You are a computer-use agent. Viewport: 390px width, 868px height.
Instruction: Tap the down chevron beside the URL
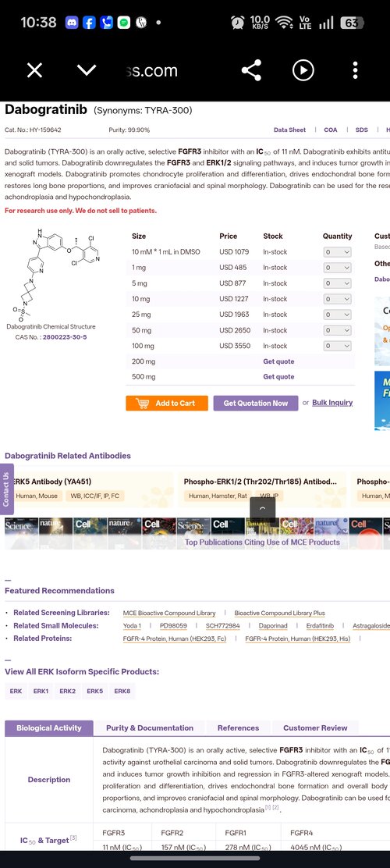point(87,70)
